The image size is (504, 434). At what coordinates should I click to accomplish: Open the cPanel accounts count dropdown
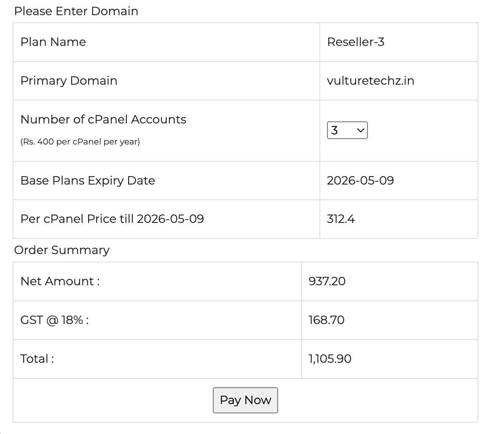[347, 130]
